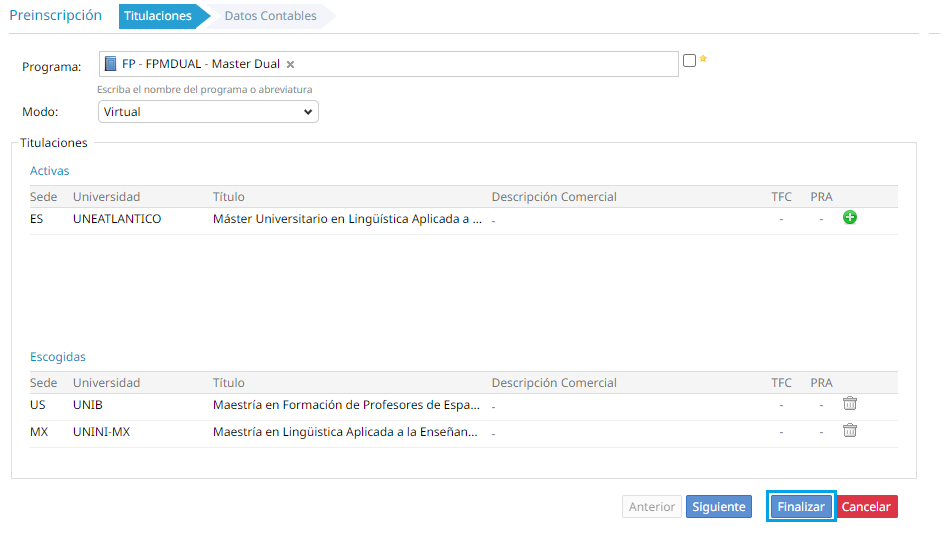Select Maestría en Formación de Profesores row

coord(347,405)
